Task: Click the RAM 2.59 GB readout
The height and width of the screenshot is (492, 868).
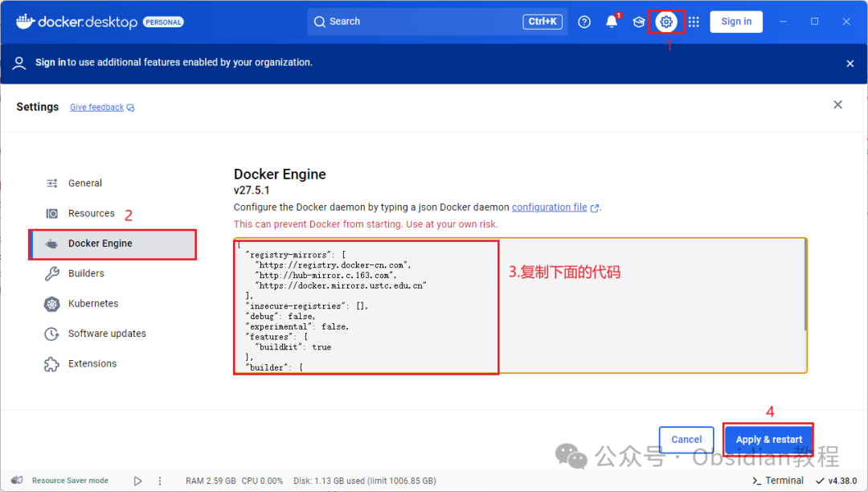Action: [x=211, y=481]
